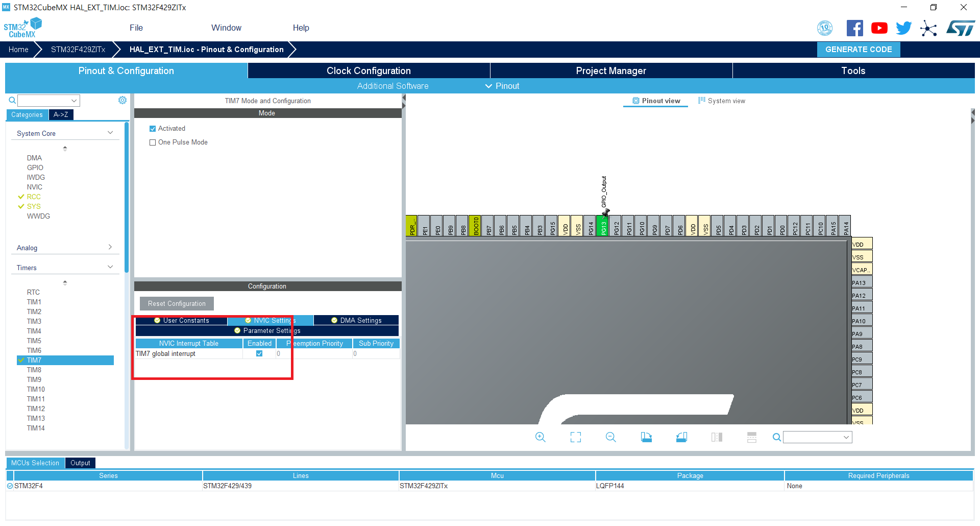This screenshot has width=980, height=526.
Task: Select the PG13 GPIO_Output pin
Action: coord(603,225)
